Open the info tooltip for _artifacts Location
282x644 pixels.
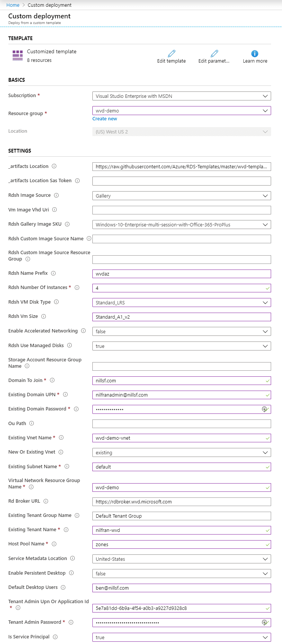(x=54, y=166)
